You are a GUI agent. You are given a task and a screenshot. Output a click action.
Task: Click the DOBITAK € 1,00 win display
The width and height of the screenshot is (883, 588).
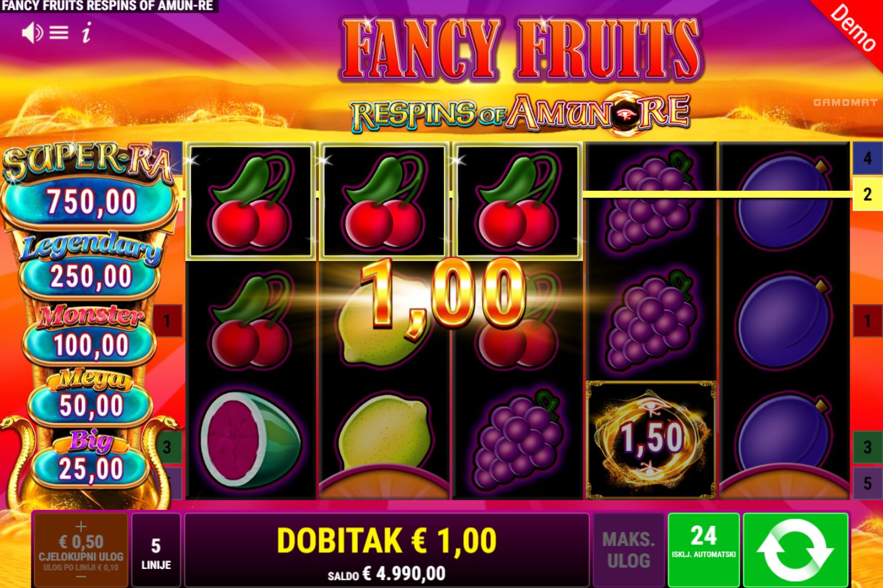[387, 541]
